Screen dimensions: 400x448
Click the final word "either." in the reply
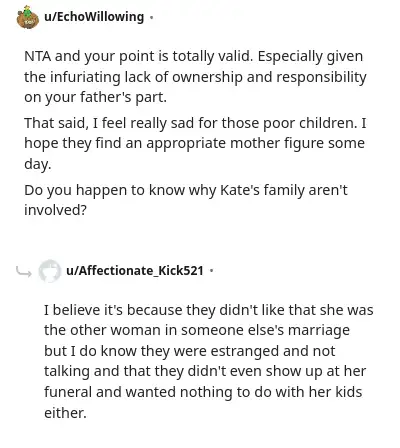[x=65, y=413]
